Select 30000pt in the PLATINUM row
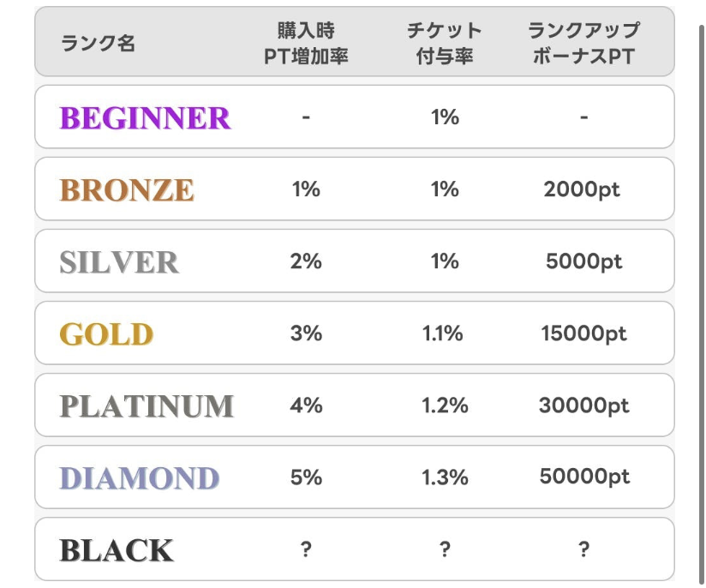The height and width of the screenshot is (588, 706). click(584, 405)
